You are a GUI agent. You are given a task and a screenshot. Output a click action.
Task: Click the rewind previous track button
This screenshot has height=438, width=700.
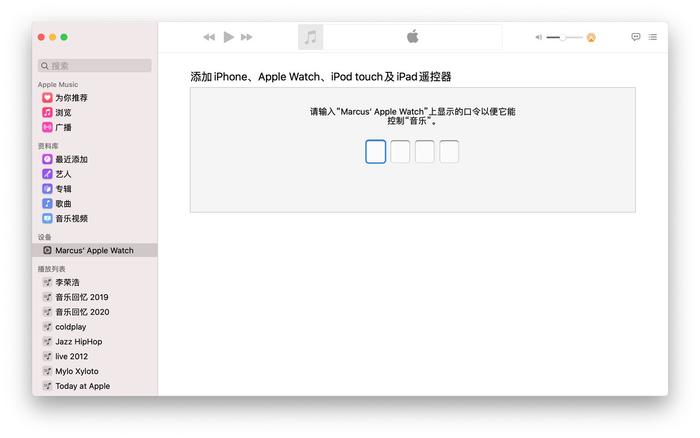(209, 37)
